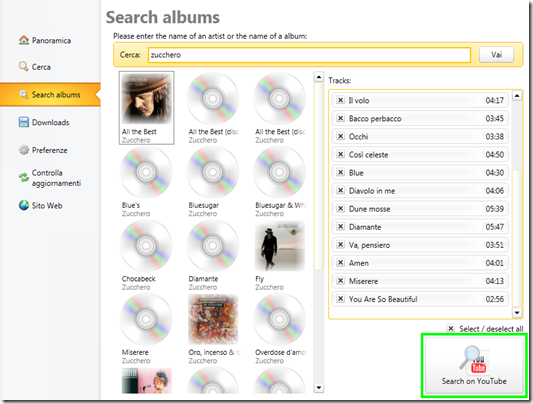The height and width of the screenshot is (404, 533).
Task: Open the Preferenze section
Action: pos(50,150)
